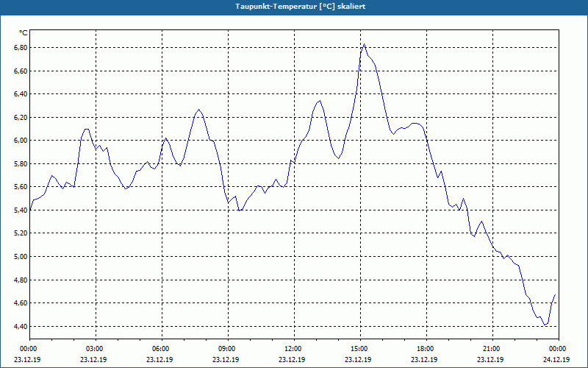588x368 pixels.
Task: Click the 5,80 y-axis label
Action: pos(21,163)
